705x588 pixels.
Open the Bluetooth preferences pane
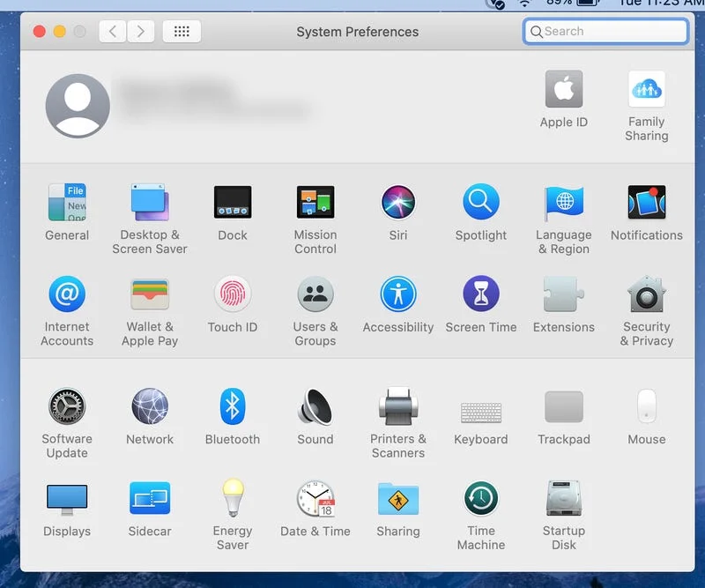pos(233,407)
